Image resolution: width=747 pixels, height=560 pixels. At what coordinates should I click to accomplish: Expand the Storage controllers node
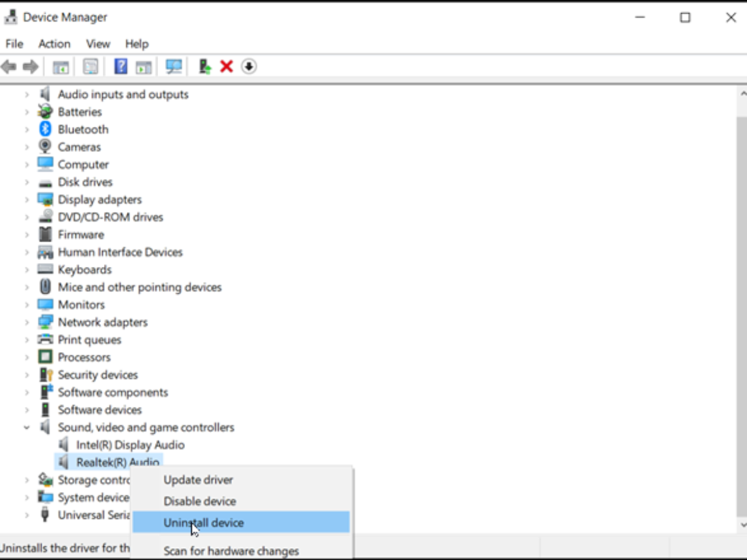27,480
